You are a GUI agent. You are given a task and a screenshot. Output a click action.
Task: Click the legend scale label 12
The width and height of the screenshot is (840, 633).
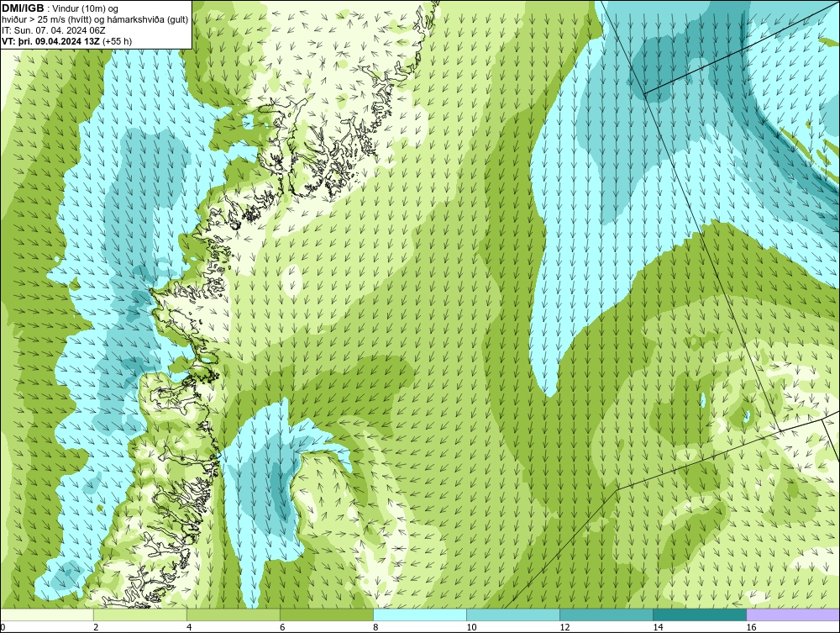564,627
